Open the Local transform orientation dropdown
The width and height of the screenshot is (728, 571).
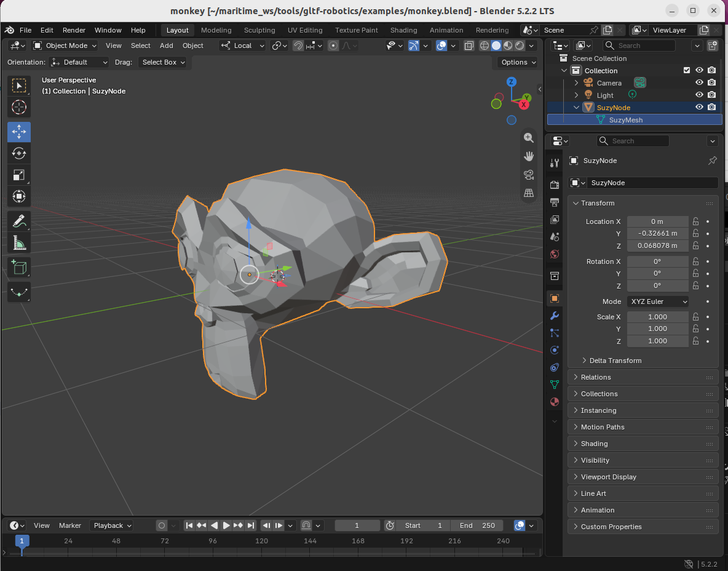coord(242,46)
